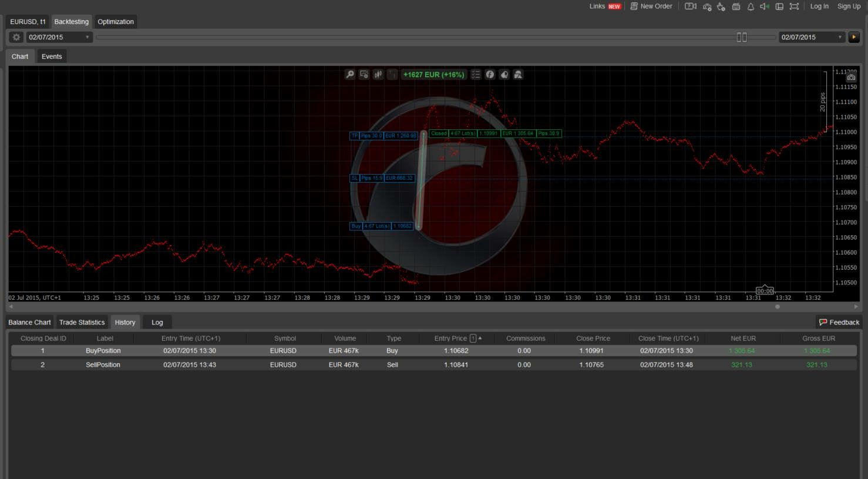The height and width of the screenshot is (479, 868).
Task: Toggle sounds speaker icon
Action: click(765, 6)
